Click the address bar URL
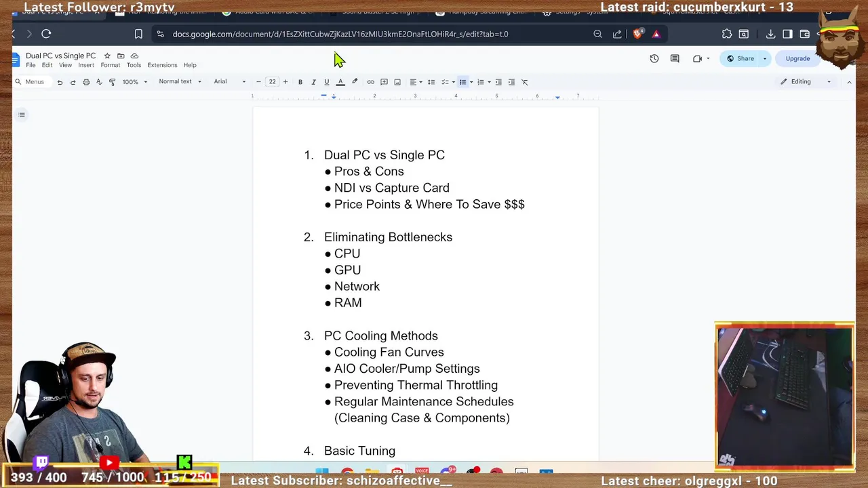Screen dimensions: 868x488 click(x=340, y=34)
